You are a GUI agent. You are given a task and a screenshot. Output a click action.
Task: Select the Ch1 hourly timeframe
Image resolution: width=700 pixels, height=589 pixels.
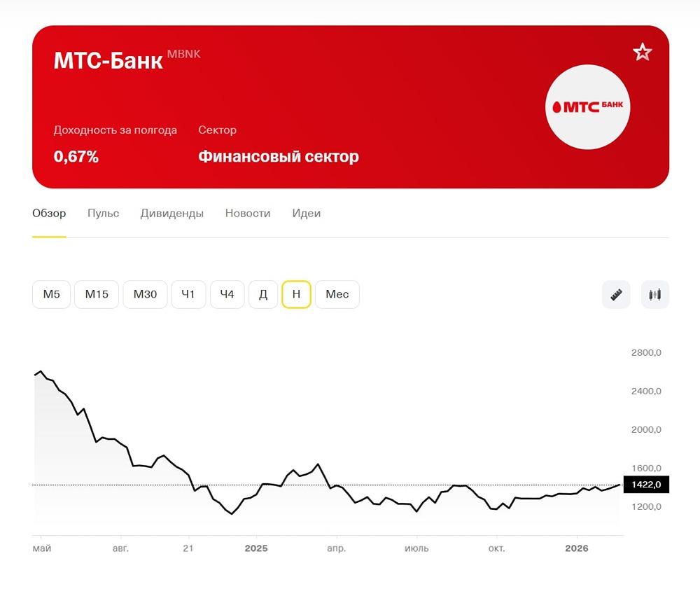pos(188,294)
